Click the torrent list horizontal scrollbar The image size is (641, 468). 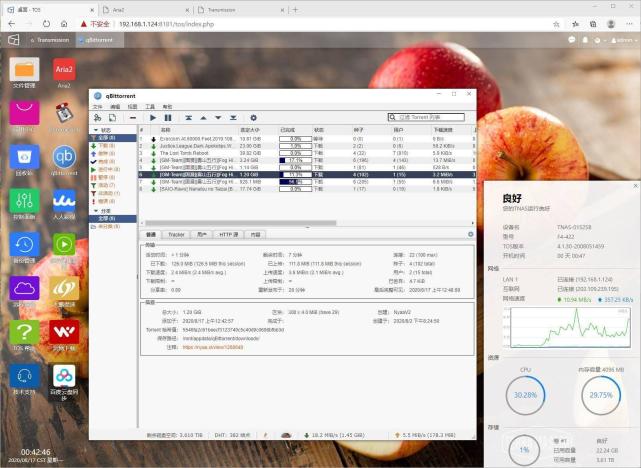click(x=241, y=223)
